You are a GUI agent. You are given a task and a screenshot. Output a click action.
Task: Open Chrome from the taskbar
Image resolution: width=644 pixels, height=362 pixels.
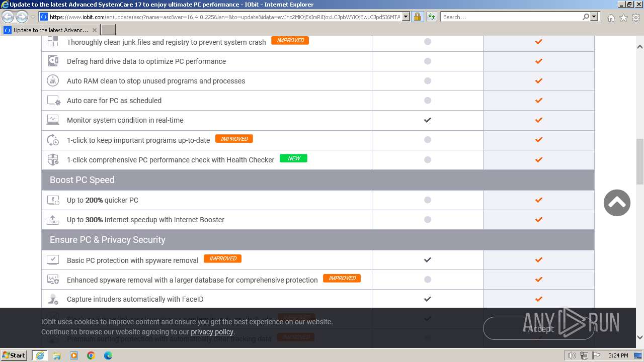point(91,355)
